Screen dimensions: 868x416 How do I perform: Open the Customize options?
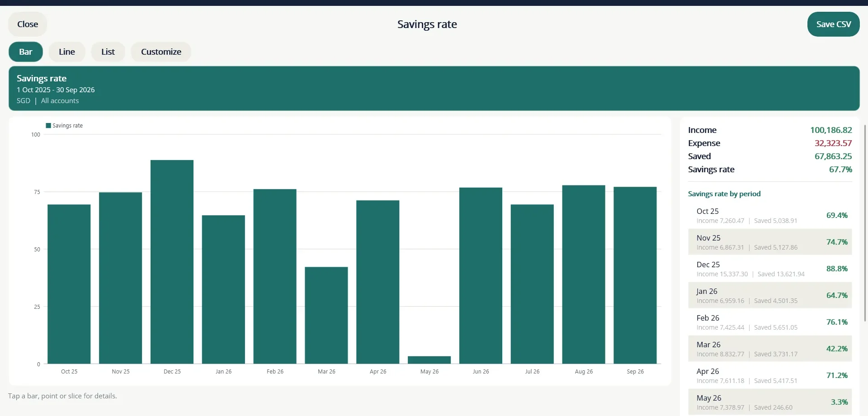pyautogui.click(x=161, y=52)
